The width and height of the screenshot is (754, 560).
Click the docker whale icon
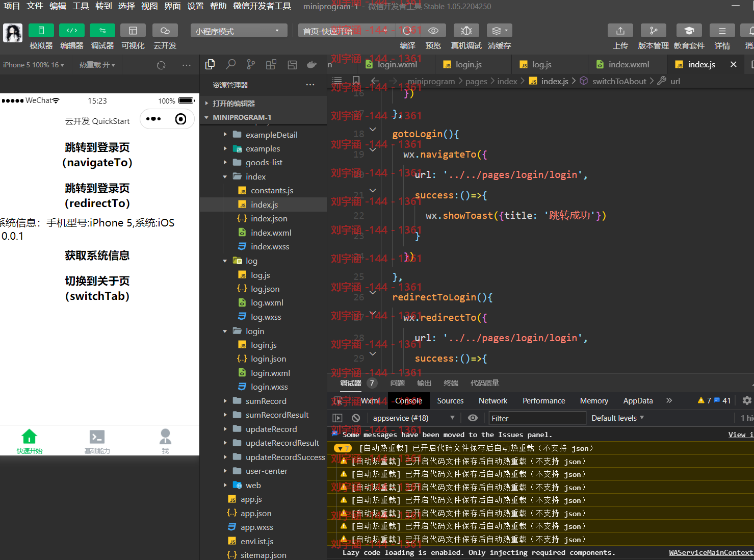point(311,65)
